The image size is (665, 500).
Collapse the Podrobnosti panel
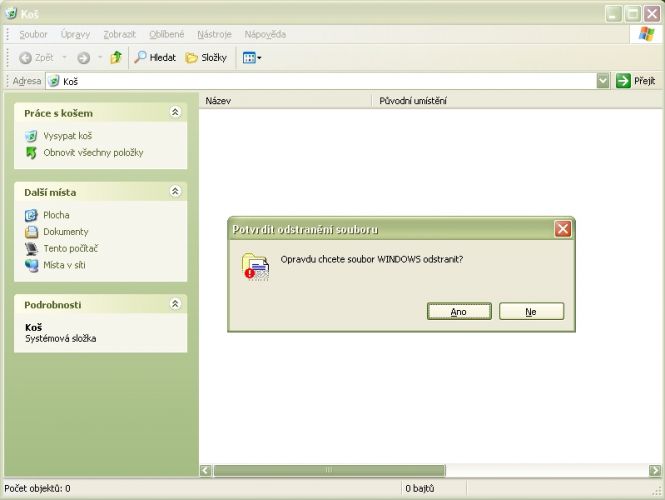point(175,304)
